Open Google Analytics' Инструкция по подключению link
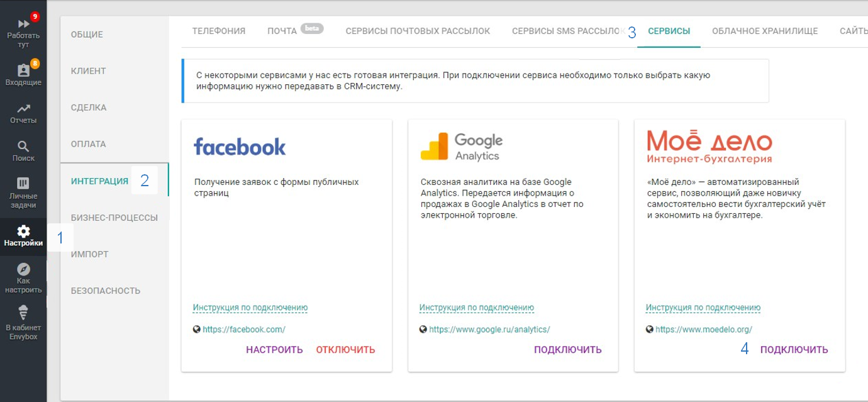Screen dimensions: 868x402 click(477, 308)
